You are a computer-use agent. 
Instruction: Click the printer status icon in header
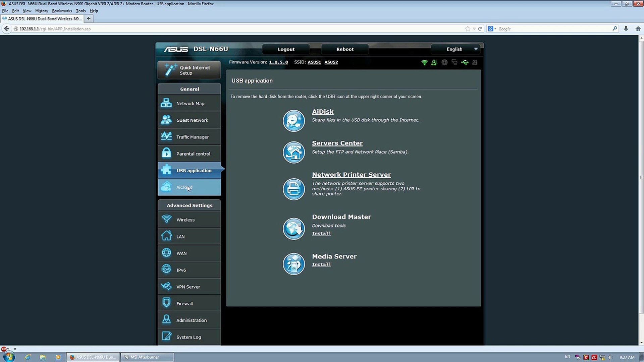(x=475, y=62)
